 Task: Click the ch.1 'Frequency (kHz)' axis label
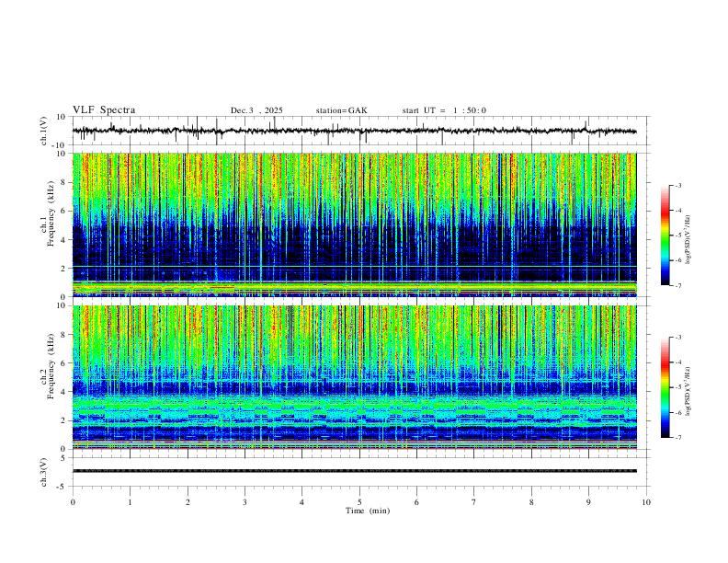(51, 213)
